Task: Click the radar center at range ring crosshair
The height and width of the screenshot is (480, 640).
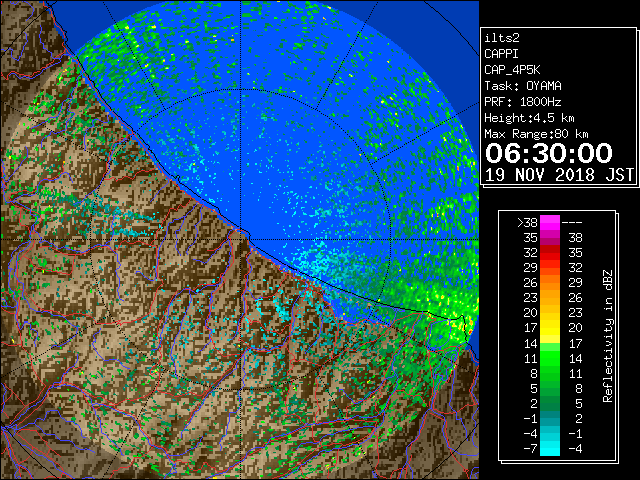Action: point(241,239)
